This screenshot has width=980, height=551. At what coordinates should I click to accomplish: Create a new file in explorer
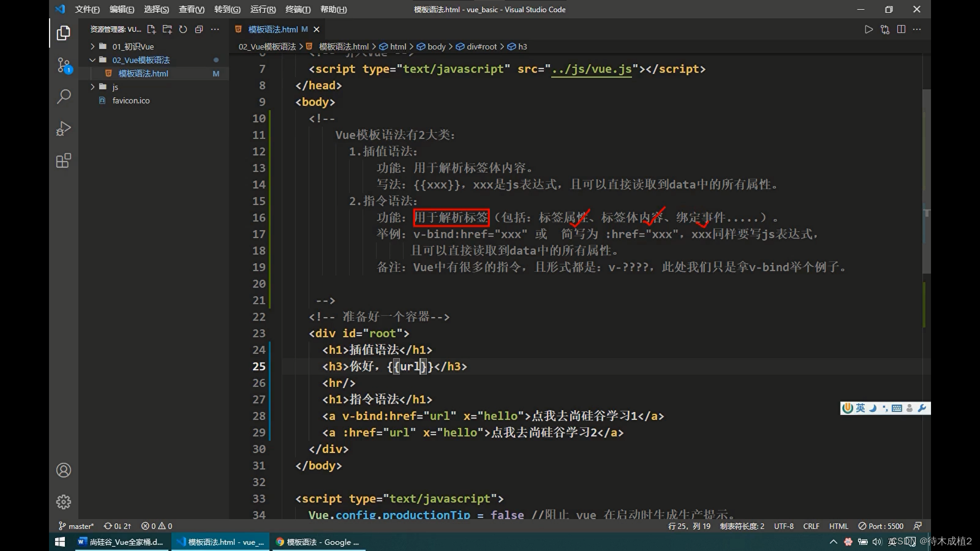[x=151, y=29]
